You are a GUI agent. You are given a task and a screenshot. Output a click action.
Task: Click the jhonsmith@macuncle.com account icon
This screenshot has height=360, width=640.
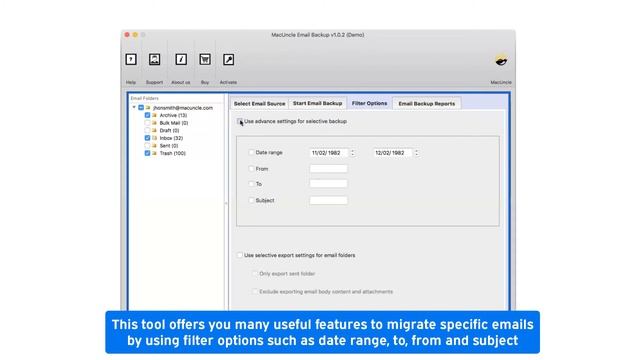point(148,108)
